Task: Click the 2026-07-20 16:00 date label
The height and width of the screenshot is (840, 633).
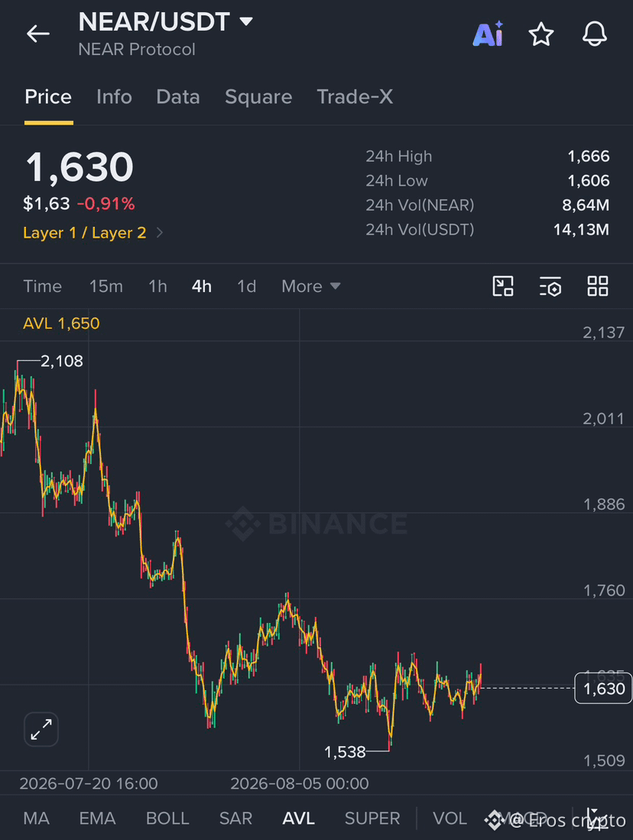Action: (89, 783)
